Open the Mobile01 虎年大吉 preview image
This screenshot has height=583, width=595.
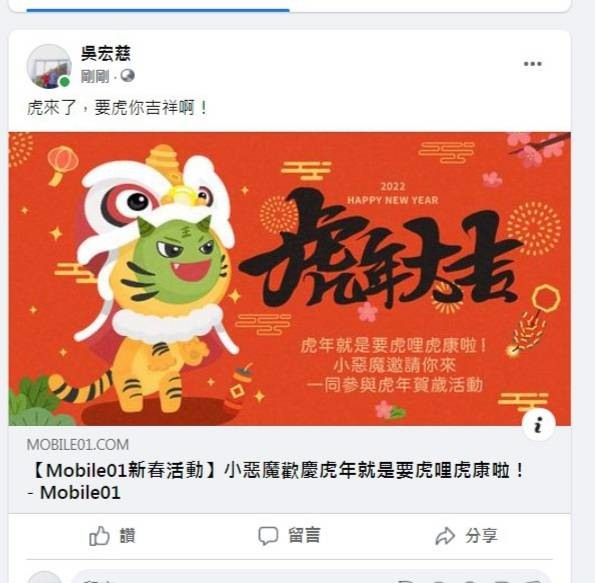(290, 279)
